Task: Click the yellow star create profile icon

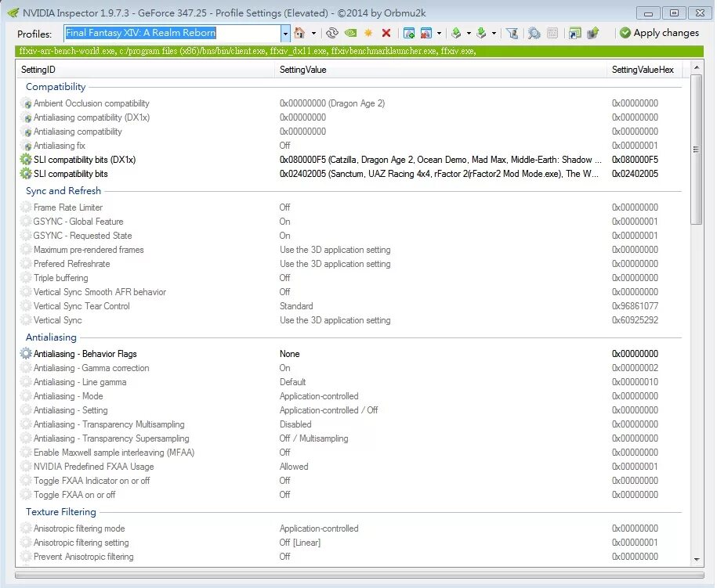Action: (368, 33)
